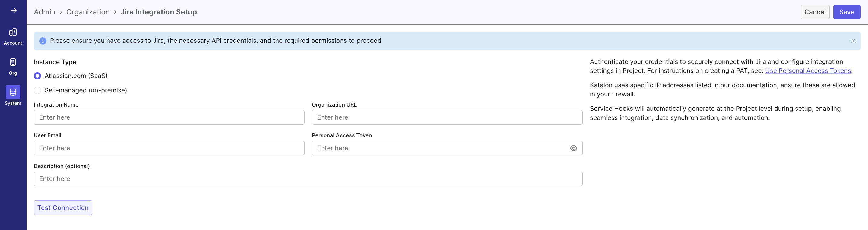Click the breadcrumb chevron after Organization
Screen dimensions: 868x230
(115, 12)
